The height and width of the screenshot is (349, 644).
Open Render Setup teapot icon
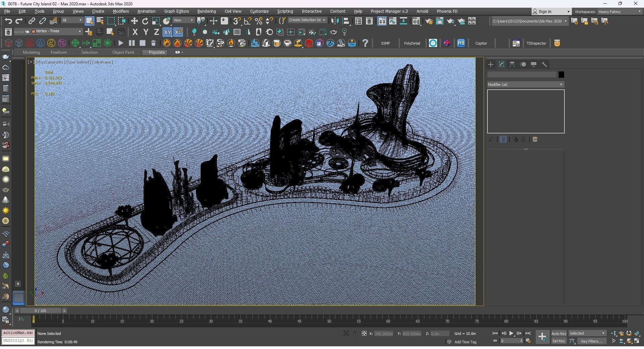coord(429,21)
